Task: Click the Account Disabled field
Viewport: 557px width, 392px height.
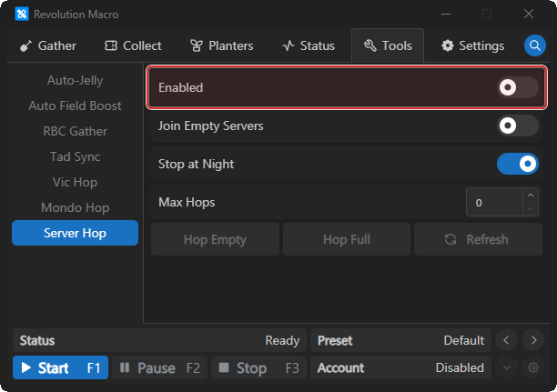Action: tap(400, 367)
